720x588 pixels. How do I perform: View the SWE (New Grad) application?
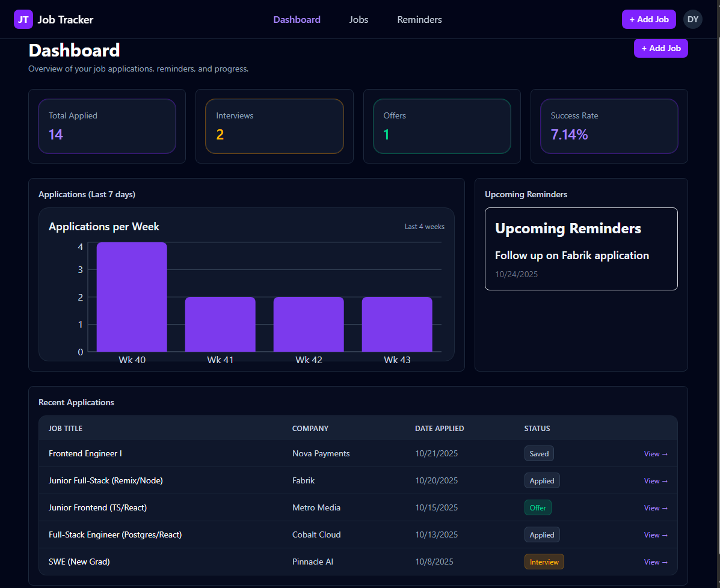655,562
